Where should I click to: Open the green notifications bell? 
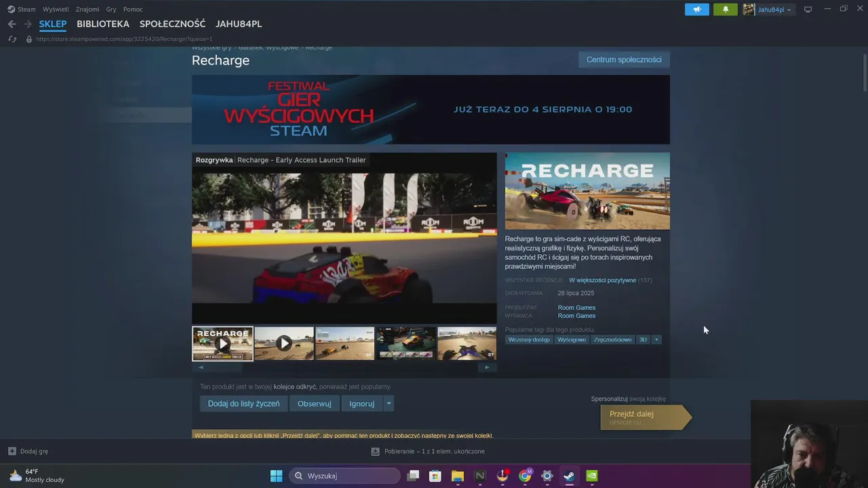[x=726, y=9]
